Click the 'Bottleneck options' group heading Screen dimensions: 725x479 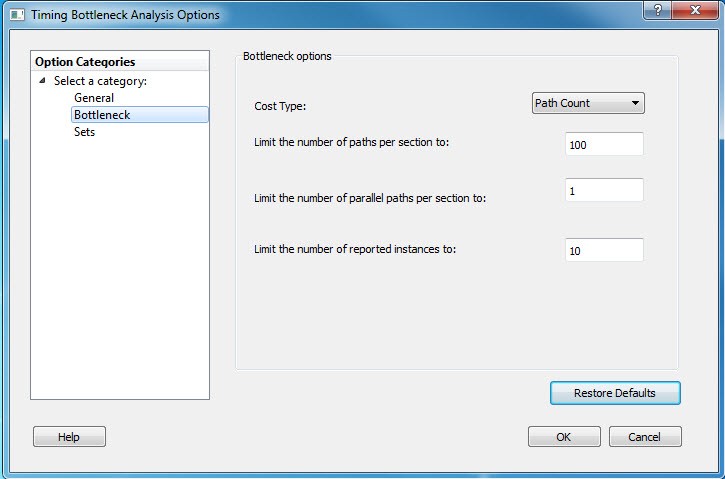[287, 56]
